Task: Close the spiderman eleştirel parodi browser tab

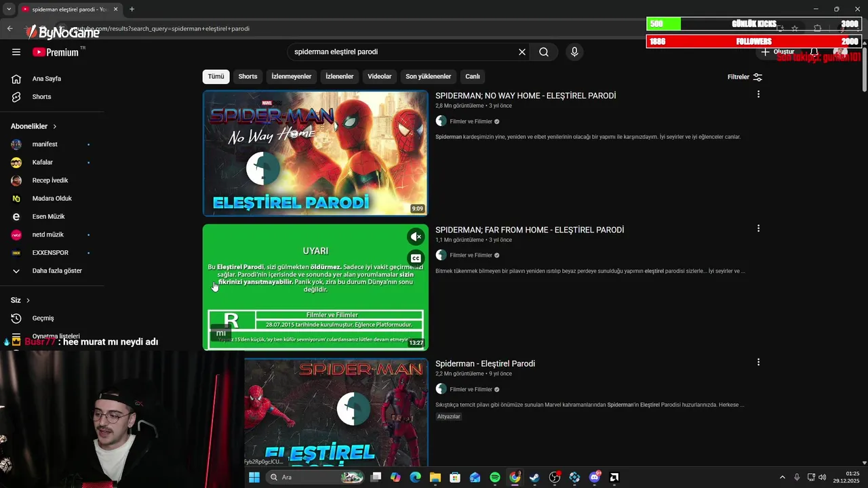Action: coord(115,9)
